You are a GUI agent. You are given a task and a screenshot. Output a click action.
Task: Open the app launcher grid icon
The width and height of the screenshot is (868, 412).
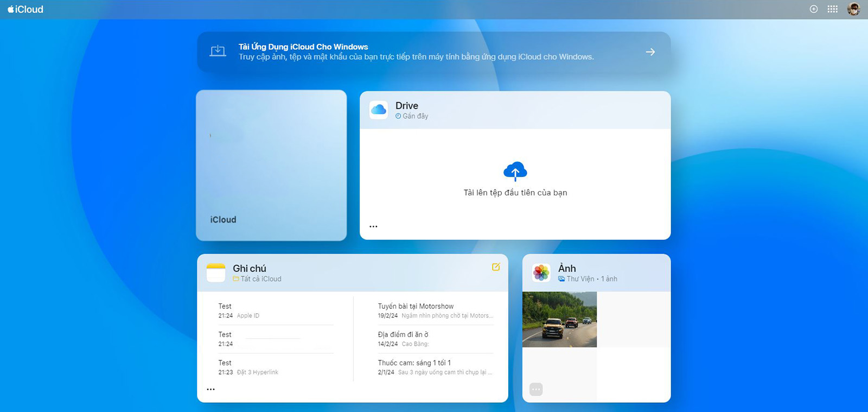tap(832, 9)
